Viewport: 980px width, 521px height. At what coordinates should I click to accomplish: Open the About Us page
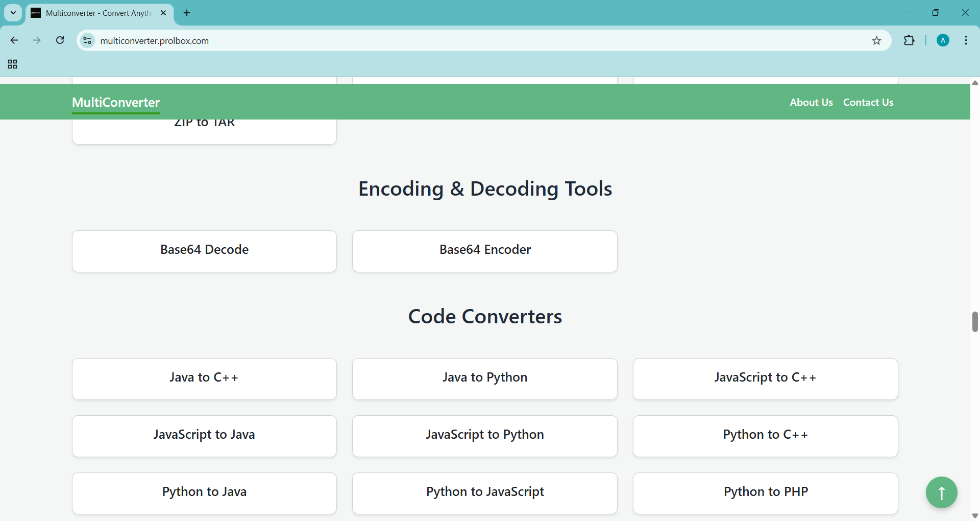811,102
